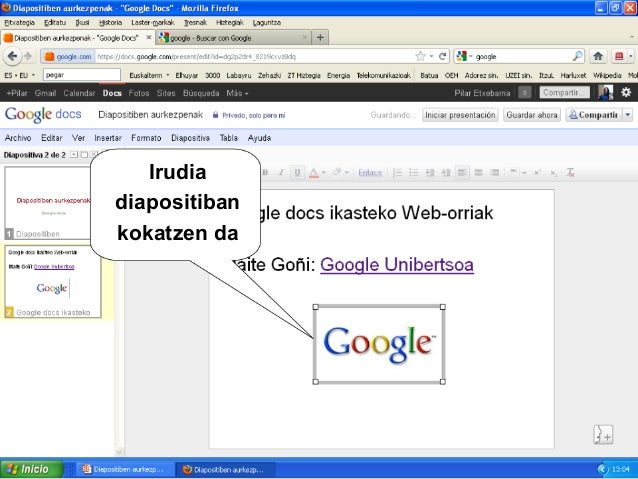
Task: Decrease the paragraph indent
Action: pyautogui.click(x=430, y=173)
